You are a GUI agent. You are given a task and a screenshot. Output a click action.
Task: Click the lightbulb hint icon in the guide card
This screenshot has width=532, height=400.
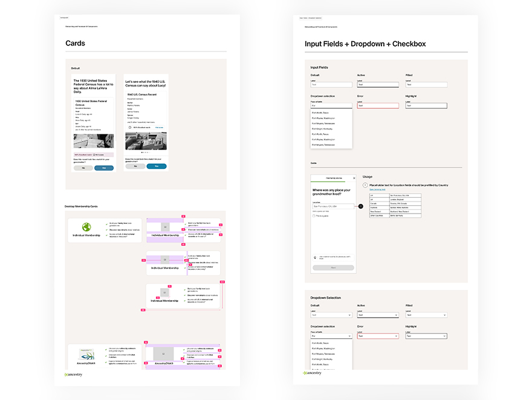pyautogui.click(x=315, y=257)
